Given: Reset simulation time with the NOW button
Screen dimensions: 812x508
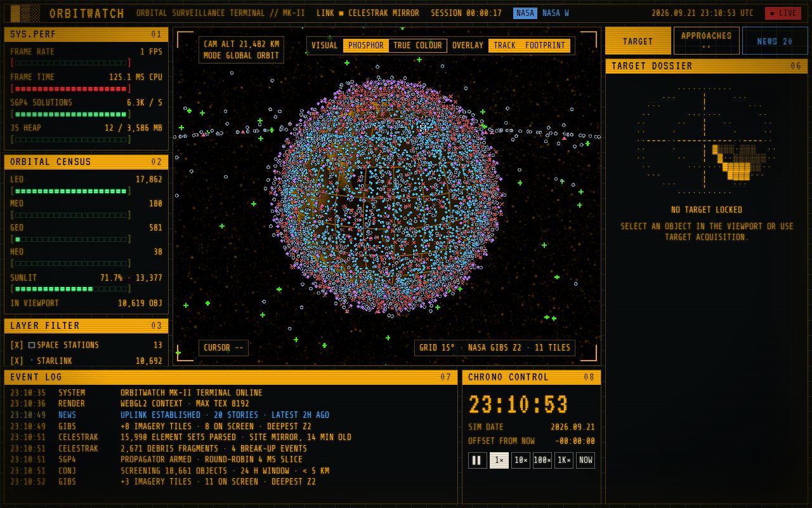Looking at the screenshot, I should 586,460.
